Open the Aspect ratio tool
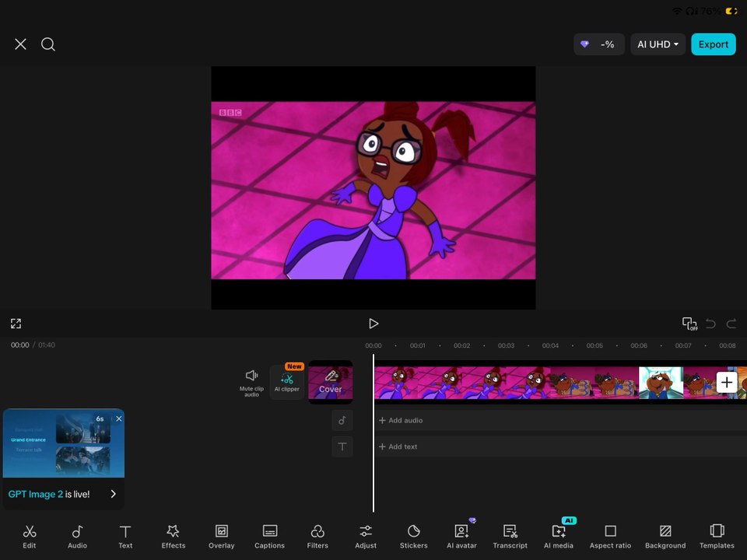 tap(610, 536)
